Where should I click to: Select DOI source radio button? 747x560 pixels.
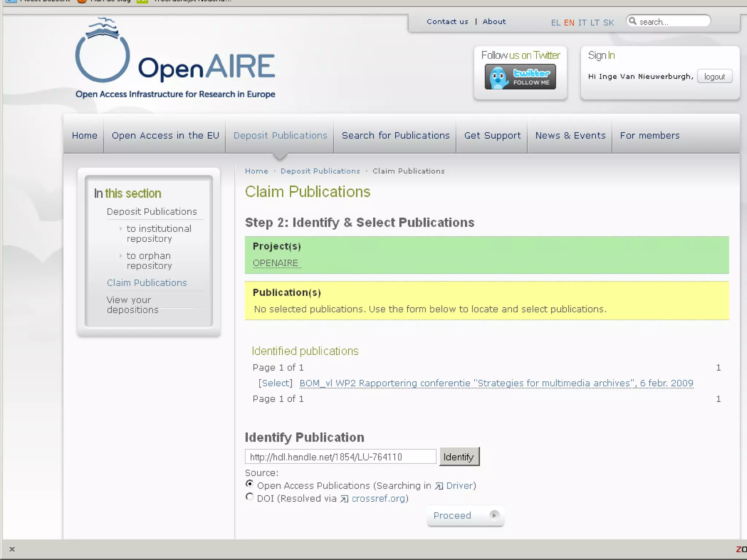pos(249,497)
